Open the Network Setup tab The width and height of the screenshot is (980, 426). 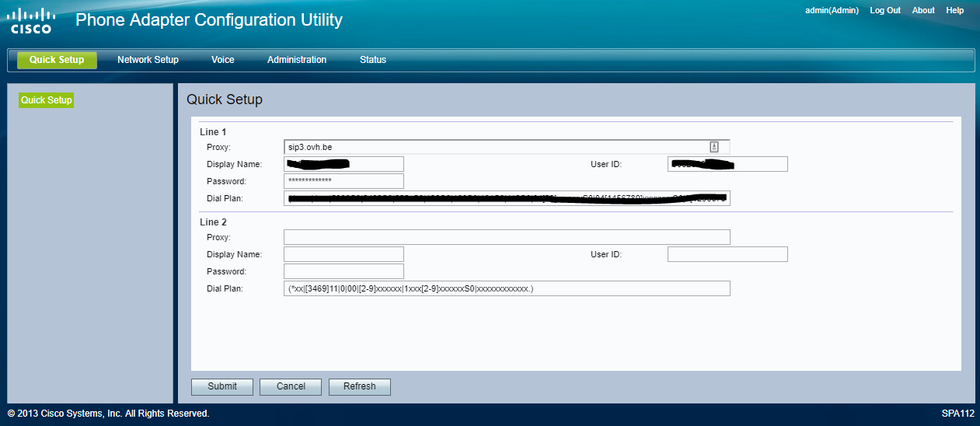(148, 60)
